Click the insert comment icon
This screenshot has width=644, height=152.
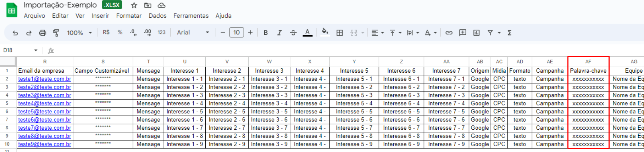tap(462, 33)
